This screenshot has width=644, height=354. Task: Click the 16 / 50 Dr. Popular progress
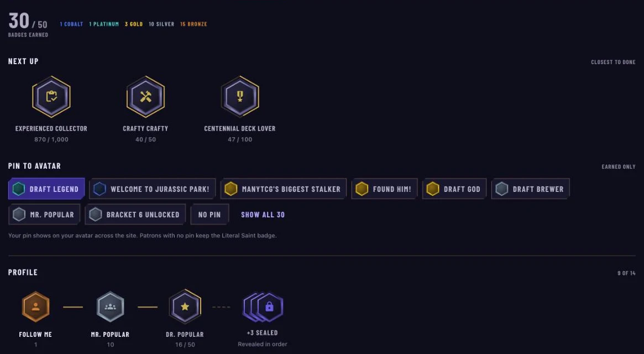coord(185,345)
